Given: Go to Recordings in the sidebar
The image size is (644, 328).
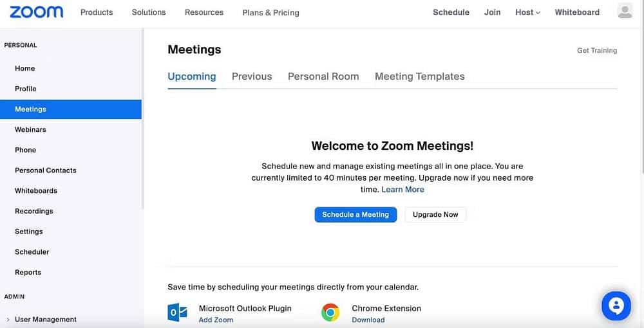Looking at the screenshot, I should (x=34, y=211).
